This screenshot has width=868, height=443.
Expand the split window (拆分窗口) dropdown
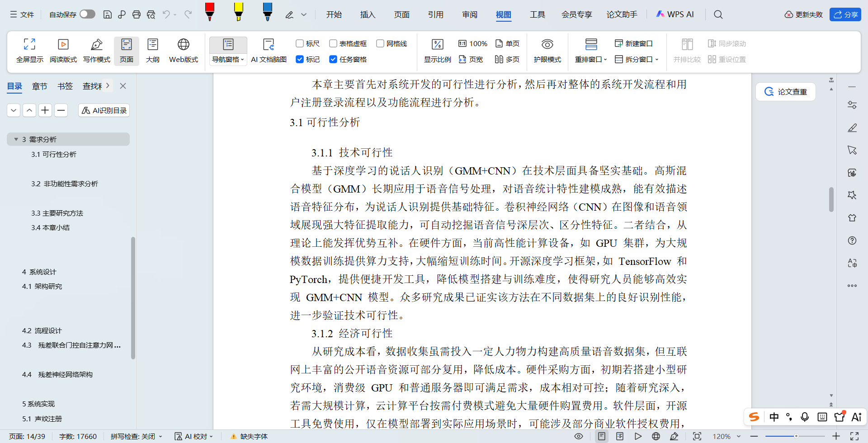point(637,59)
